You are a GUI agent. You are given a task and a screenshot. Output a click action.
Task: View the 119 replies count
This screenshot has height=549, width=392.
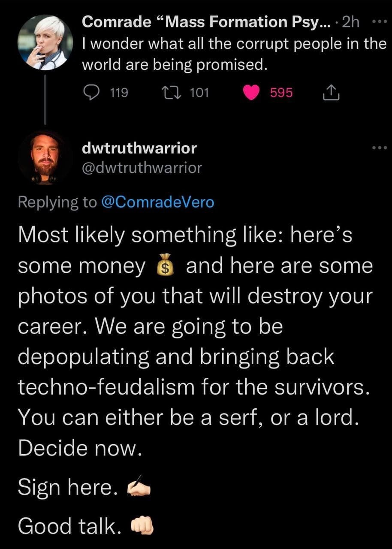119,92
